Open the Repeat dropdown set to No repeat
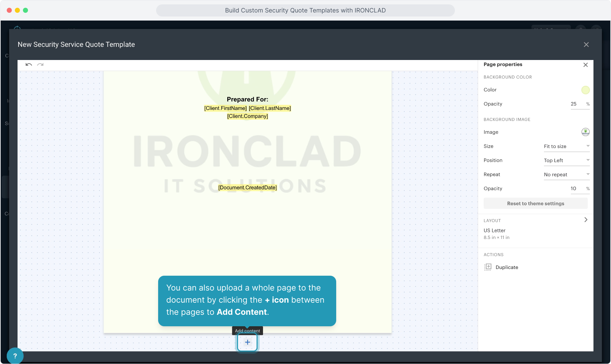This screenshot has height=364, width=611. pyautogui.click(x=566, y=175)
